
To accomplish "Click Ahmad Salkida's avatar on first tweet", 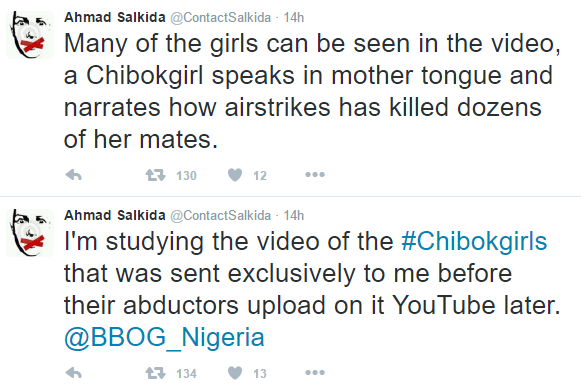I will (x=30, y=35).
